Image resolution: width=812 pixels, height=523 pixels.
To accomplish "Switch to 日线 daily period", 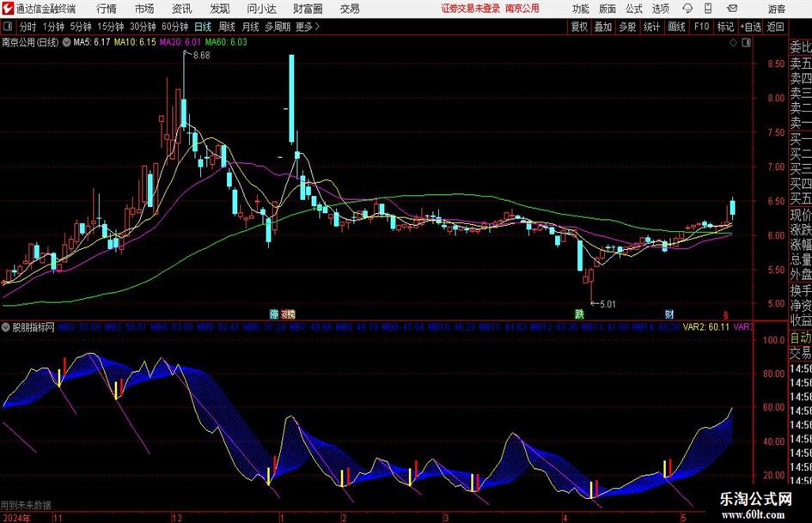I will pyautogui.click(x=203, y=27).
